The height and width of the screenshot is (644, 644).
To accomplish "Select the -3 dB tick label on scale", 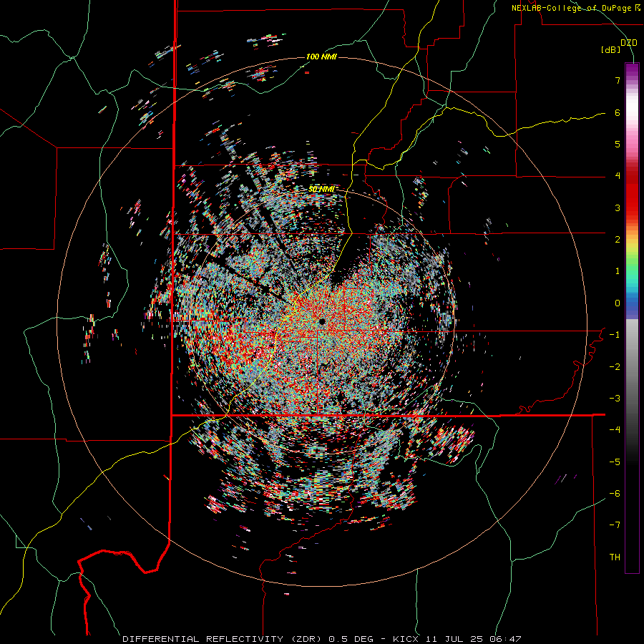I will point(615,399).
